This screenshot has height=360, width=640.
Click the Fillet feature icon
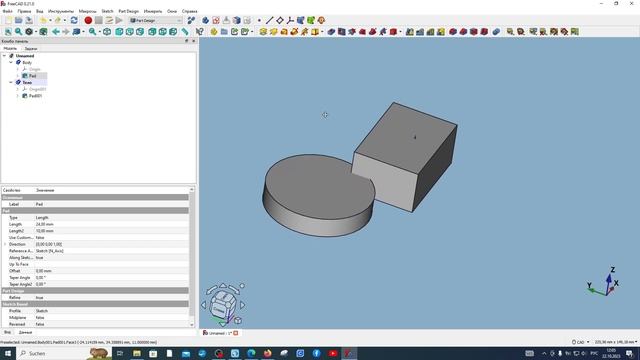click(453, 31)
